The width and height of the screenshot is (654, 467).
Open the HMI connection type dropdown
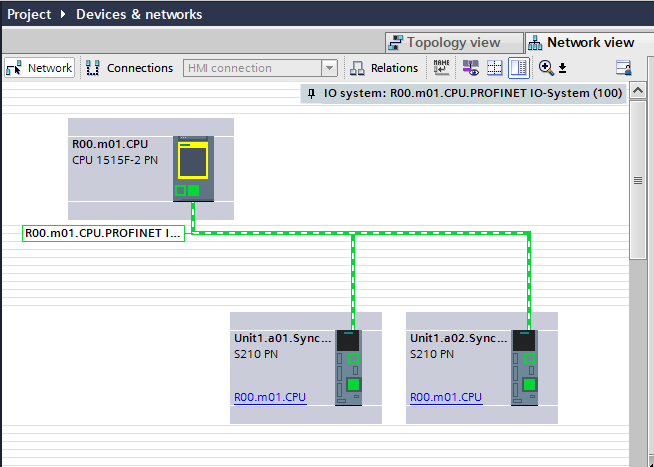pyautogui.click(x=329, y=68)
